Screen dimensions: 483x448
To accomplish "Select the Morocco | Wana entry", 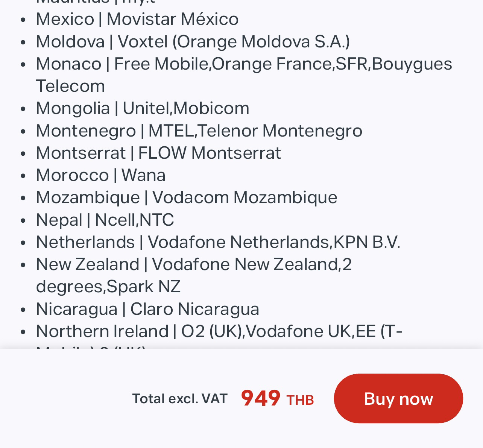I will 101,175.
